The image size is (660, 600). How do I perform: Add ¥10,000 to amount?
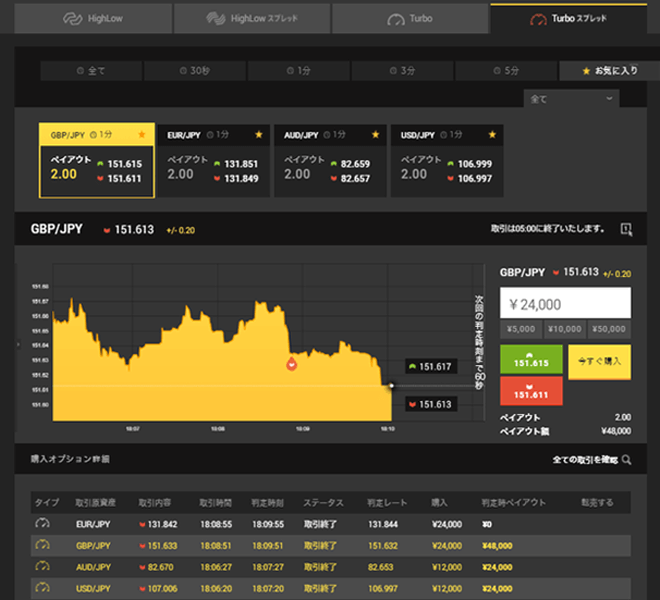[565, 329]
